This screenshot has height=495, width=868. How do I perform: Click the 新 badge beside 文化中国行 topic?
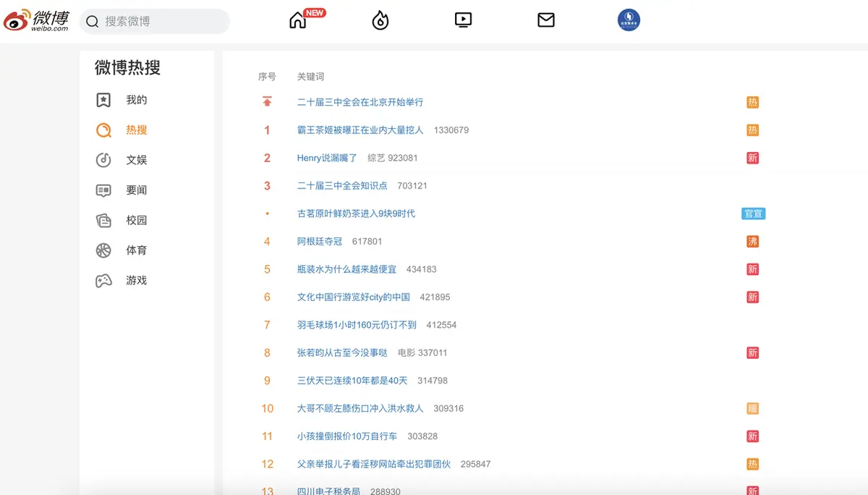pyautogui.click(x=753, y=297)
